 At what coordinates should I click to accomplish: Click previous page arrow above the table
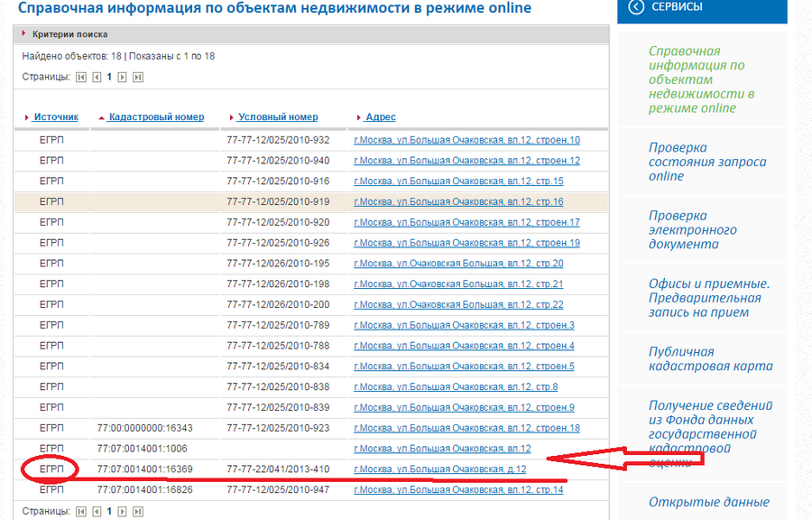(97, 78)
